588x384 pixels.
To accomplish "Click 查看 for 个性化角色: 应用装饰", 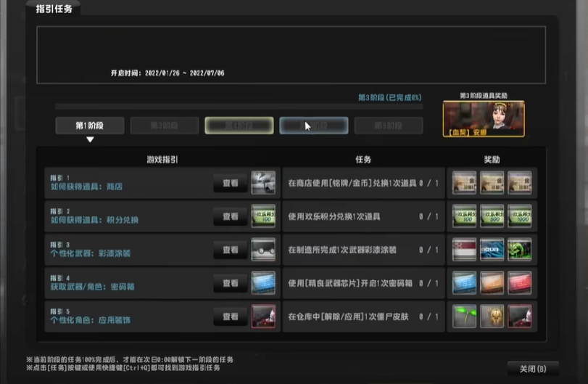I will (x=231, y=316).
